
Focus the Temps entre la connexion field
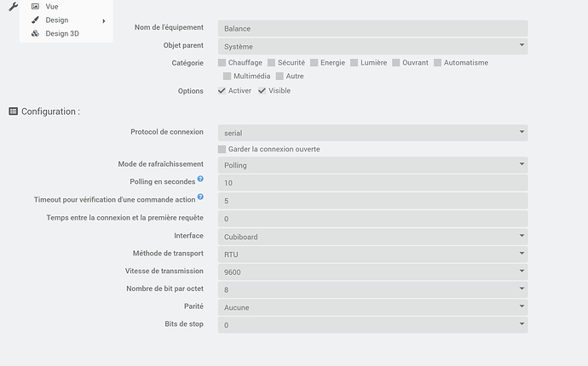tap(372, 219)
